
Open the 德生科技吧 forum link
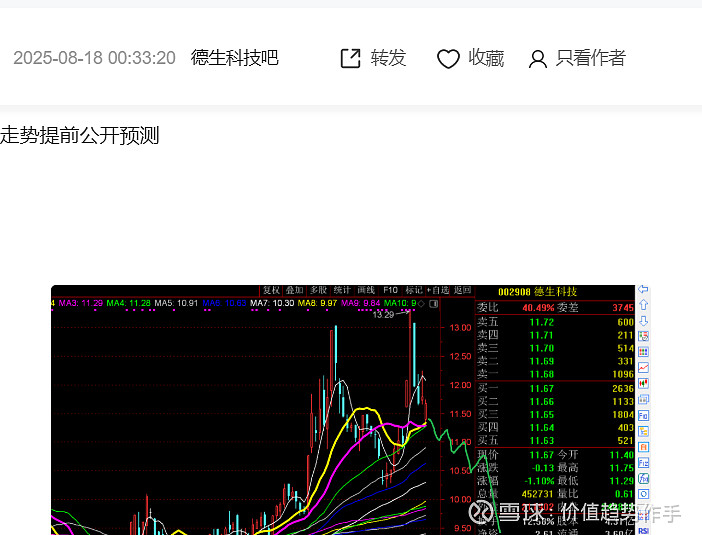[x=235, y=58]
